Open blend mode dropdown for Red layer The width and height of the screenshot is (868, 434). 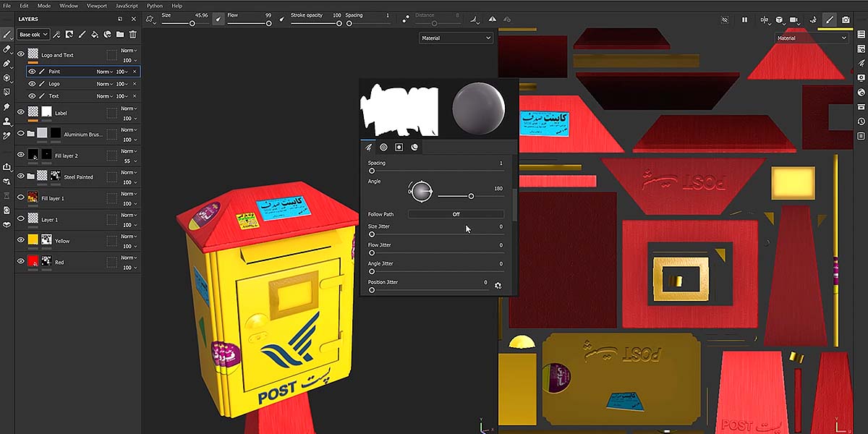tap(128, 258)
